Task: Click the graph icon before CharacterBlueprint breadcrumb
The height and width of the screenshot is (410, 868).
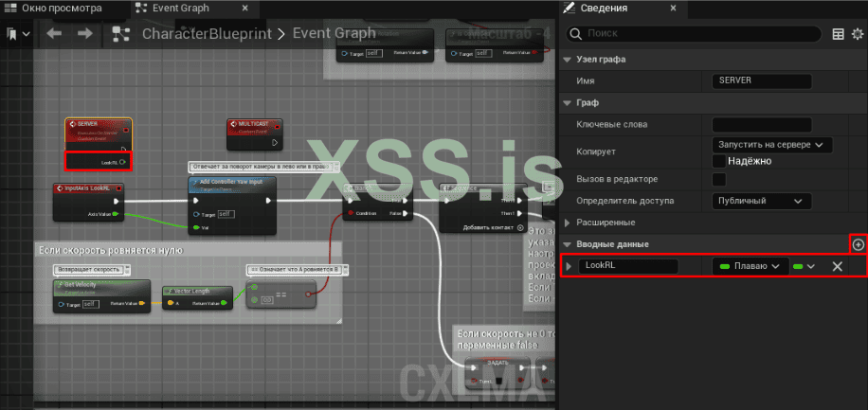Action: pyautogui.click(x=120, y=34)
